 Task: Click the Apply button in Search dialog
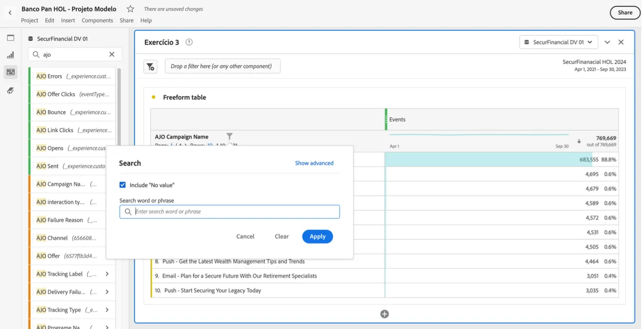pos(318,237)
